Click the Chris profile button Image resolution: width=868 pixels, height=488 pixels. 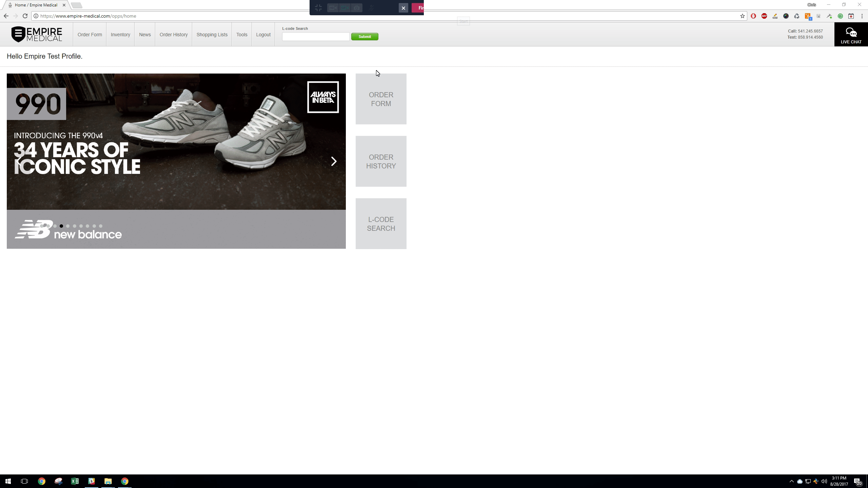pyautogui.click(x=812, y=5)
